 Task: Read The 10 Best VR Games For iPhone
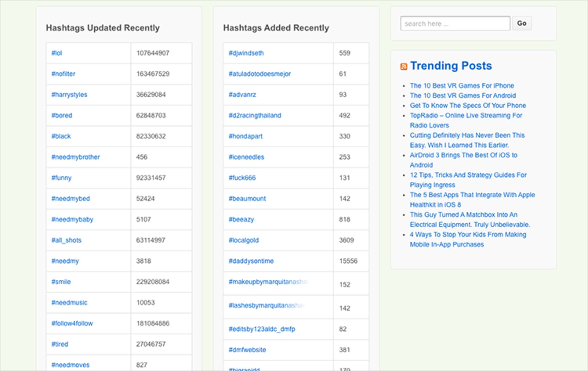click(x=462, y=86)
